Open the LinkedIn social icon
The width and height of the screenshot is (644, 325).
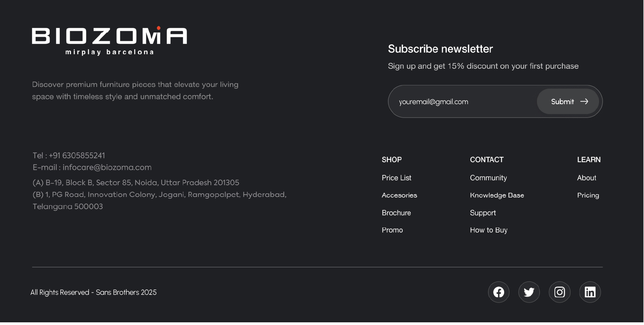pyautogui.click(x=590, y=292)
